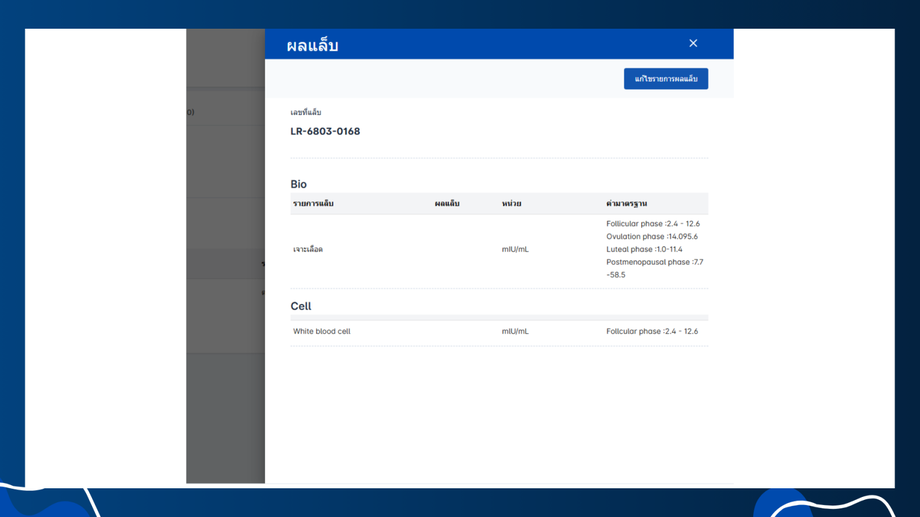This screenshot has width=920, height=517.
Task: Close the ผลแล็บ dialog with X
Action: coord(693,43)
